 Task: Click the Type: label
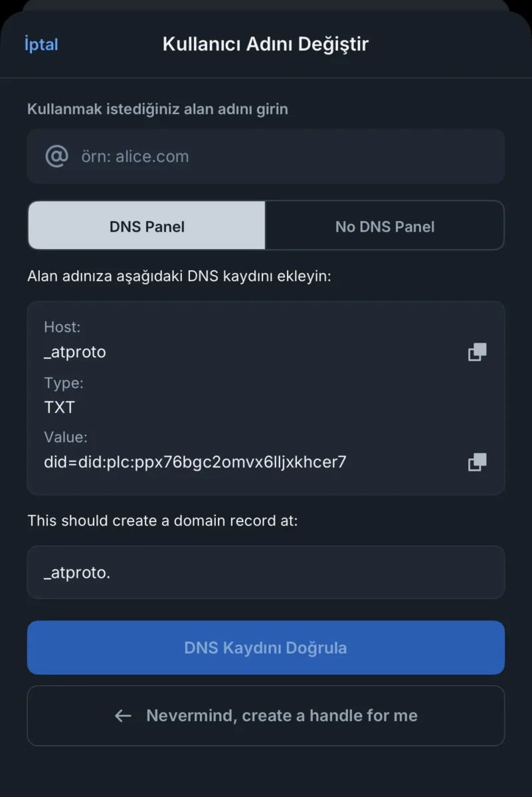pyautogui.click(x=64, y=383)
